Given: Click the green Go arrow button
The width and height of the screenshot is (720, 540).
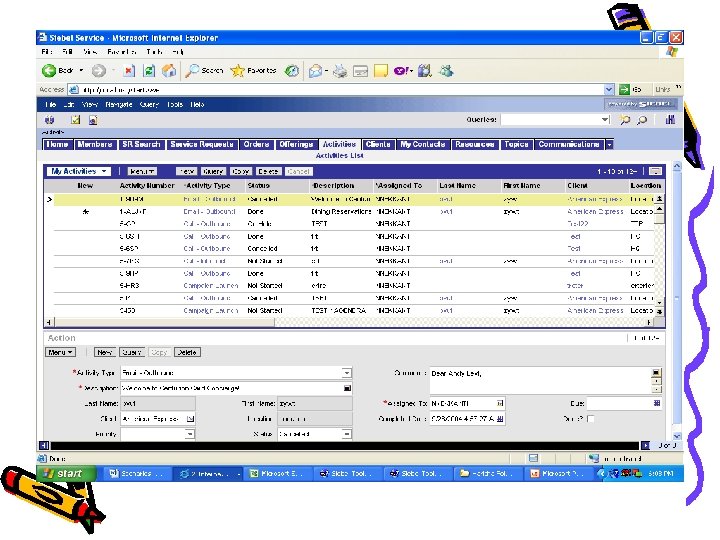Looking at the screenshot, I should [x=624, y=89].
